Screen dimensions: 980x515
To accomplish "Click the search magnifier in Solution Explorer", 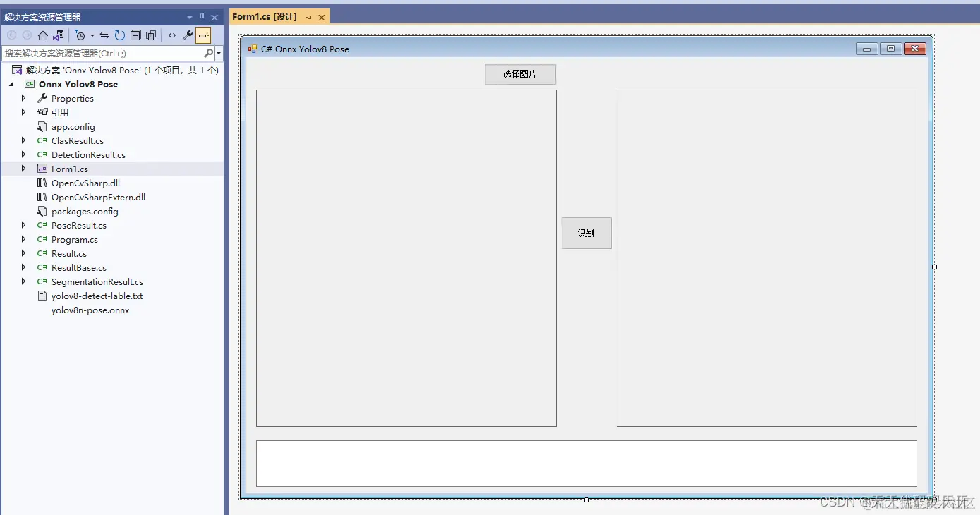I will [x=209, y=53].
